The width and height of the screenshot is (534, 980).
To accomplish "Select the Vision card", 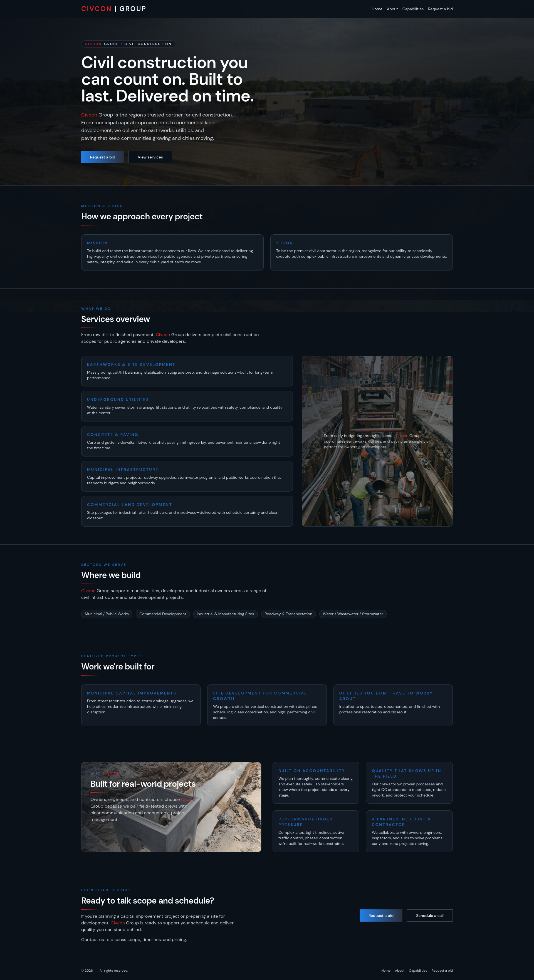I will 361,252.
